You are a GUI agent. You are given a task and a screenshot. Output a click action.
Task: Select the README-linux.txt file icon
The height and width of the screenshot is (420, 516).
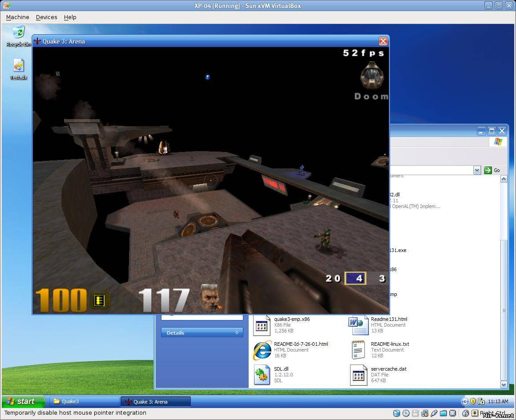click(359, 350)
